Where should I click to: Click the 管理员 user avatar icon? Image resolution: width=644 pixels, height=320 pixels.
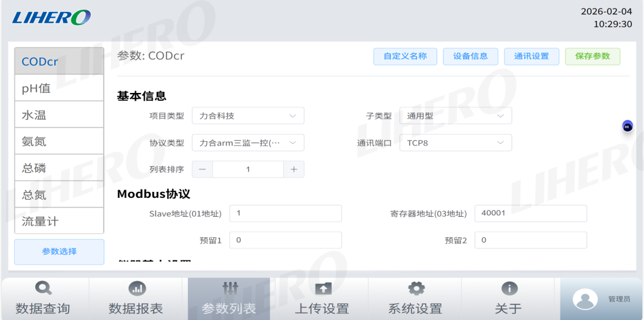[x=584, y=299]
